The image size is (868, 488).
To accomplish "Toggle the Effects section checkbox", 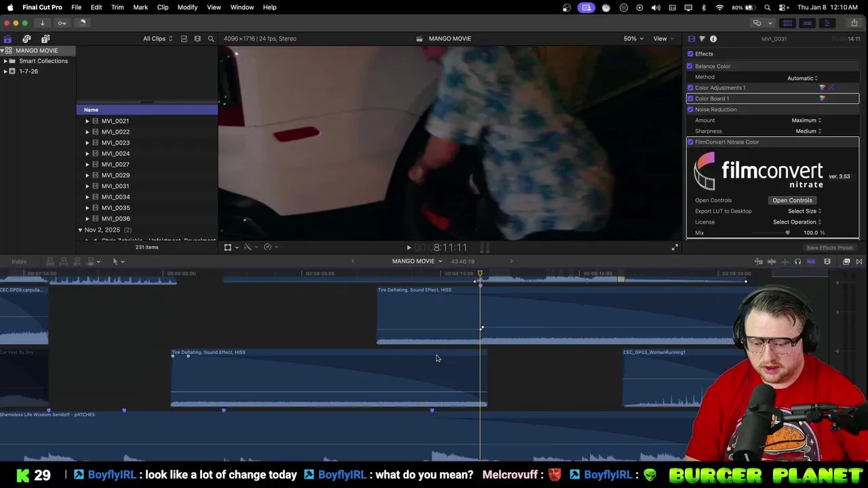I will click(690, 54).
